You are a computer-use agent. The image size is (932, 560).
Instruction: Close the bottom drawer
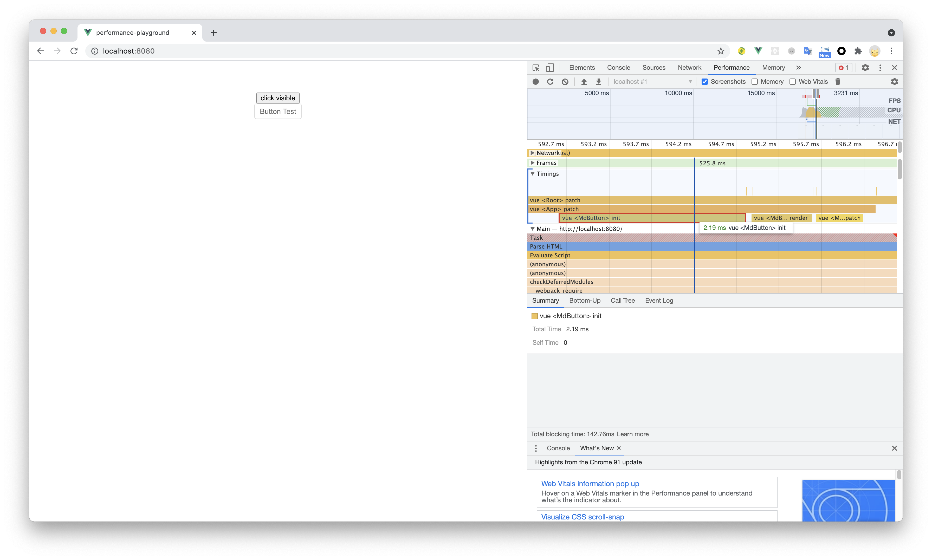(894, 448)
